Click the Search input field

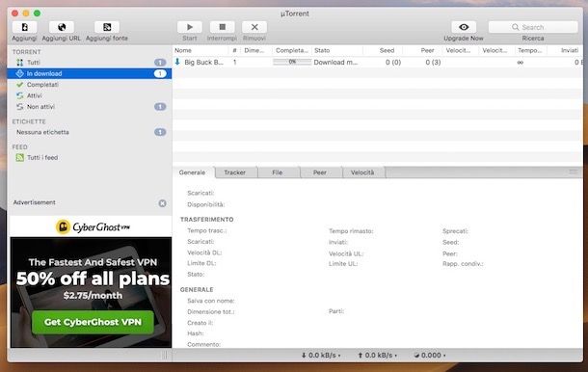[533, 27]
